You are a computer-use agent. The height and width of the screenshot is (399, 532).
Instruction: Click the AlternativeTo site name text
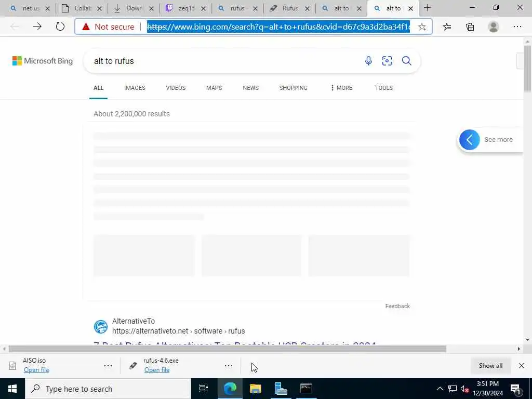[134, 321]
